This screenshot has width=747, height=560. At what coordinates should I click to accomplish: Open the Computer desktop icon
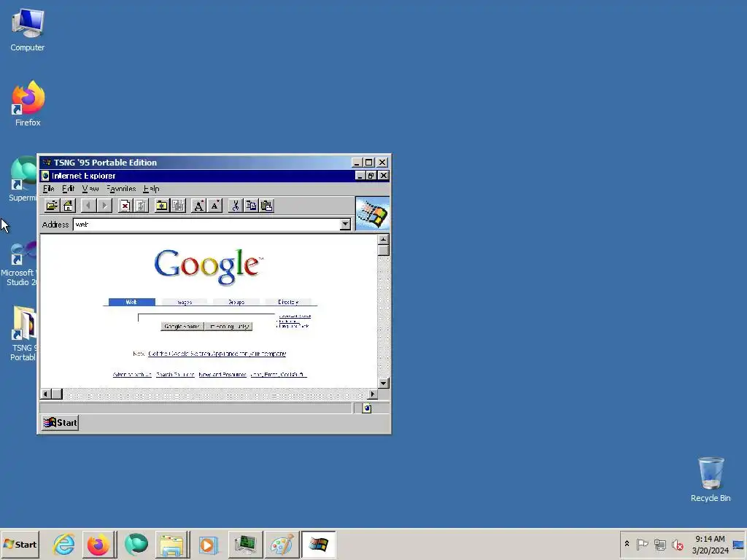[28, 30]
